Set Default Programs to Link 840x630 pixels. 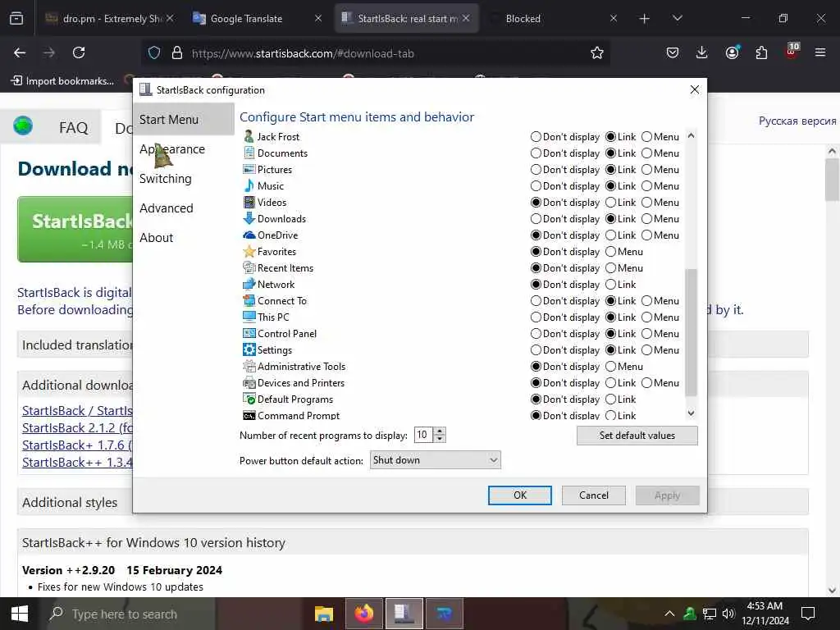tap(610, 399)
